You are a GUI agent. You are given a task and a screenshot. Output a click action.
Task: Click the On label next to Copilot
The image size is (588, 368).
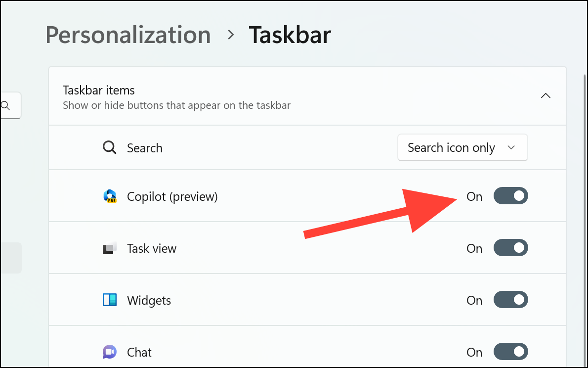click(474, 196)
